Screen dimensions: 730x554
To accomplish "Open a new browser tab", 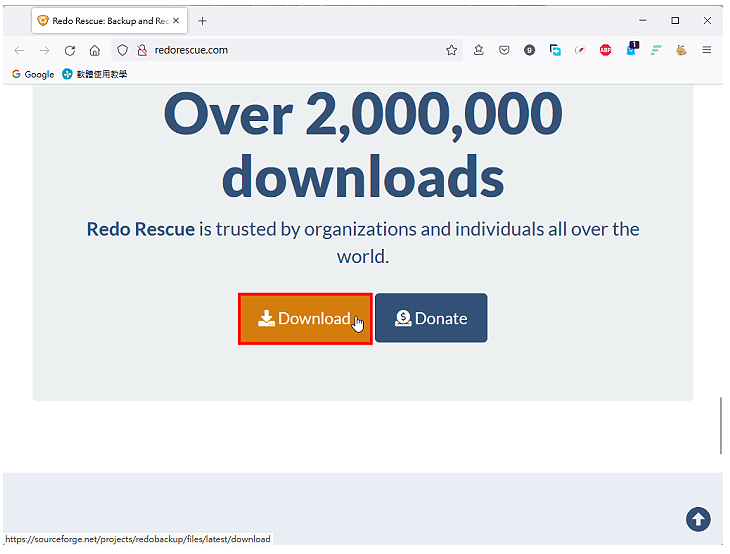I will click(x=203, y=21).
